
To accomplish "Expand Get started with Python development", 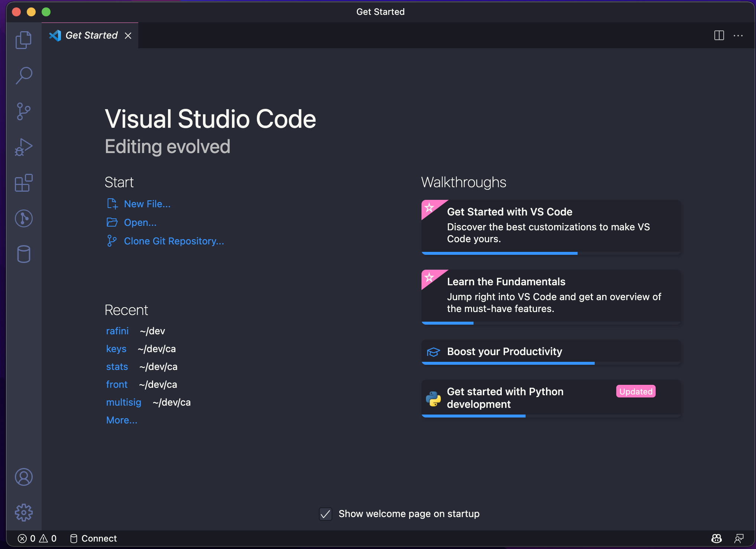I will (552, 397).
